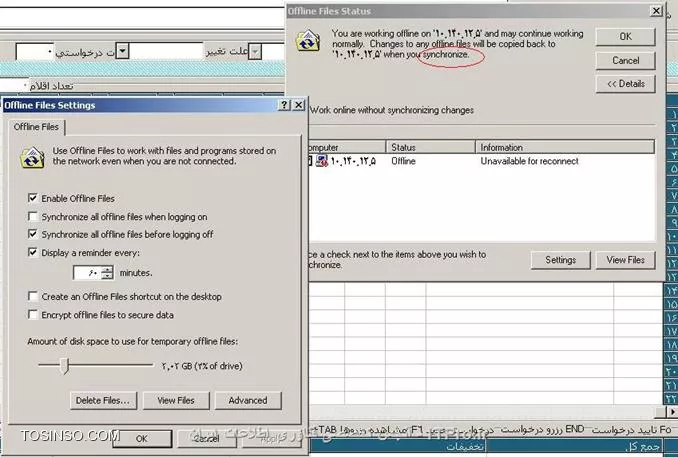Click the reminder minutes spinner arrows
678x457 pixels.
pos(107,273)
